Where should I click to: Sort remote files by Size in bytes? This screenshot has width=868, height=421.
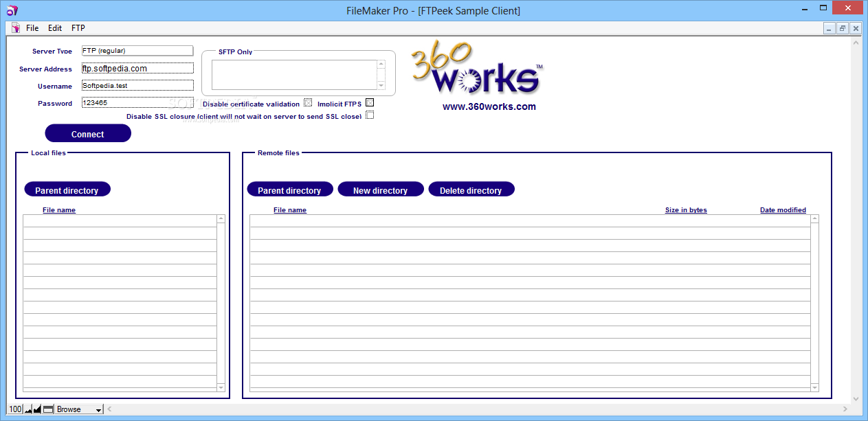coord(686,210)
